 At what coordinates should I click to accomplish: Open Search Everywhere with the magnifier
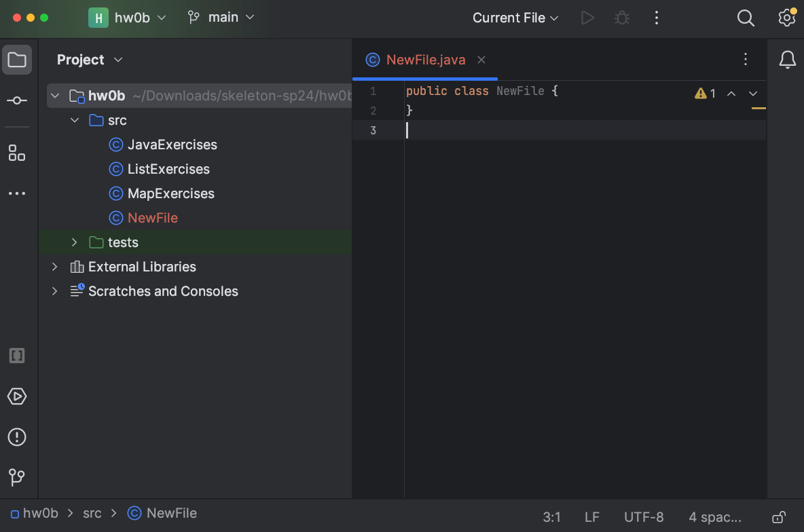745,18
